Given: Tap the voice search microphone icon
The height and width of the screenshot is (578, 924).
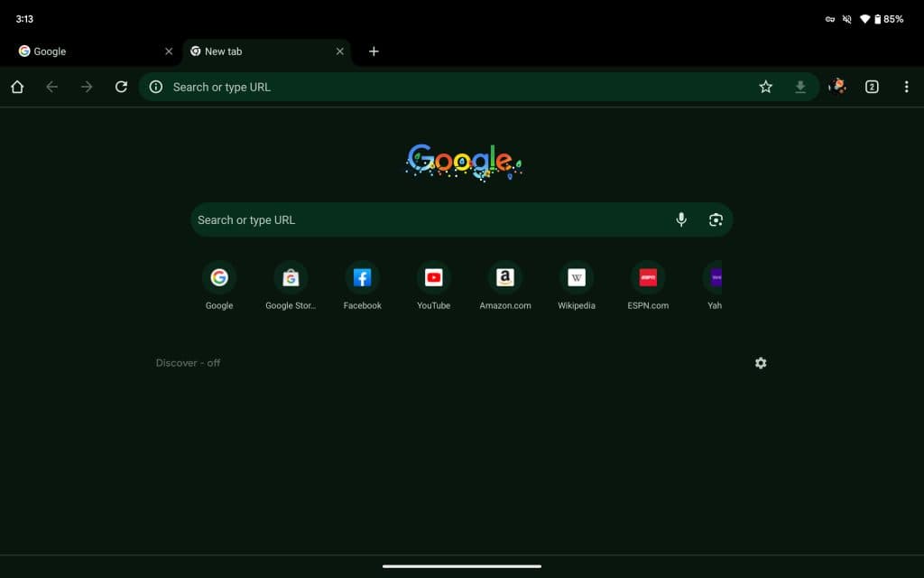Looking at the screenshot, I should click(680, 219).
